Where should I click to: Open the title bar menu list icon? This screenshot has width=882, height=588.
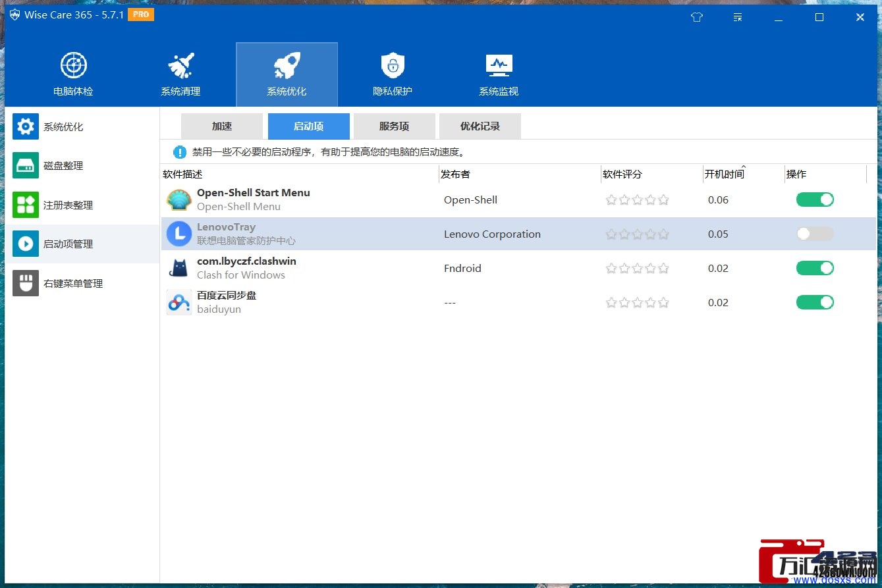(738, 17)
